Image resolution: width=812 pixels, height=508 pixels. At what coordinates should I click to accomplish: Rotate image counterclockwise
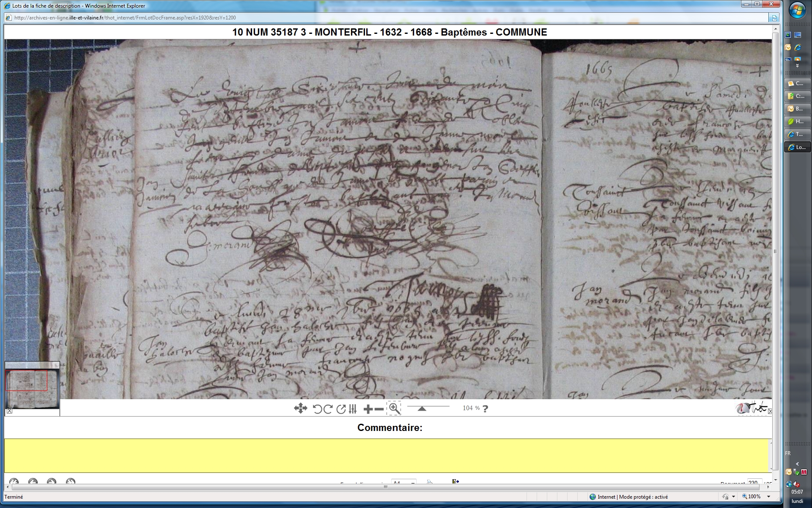tap(317, 409)
